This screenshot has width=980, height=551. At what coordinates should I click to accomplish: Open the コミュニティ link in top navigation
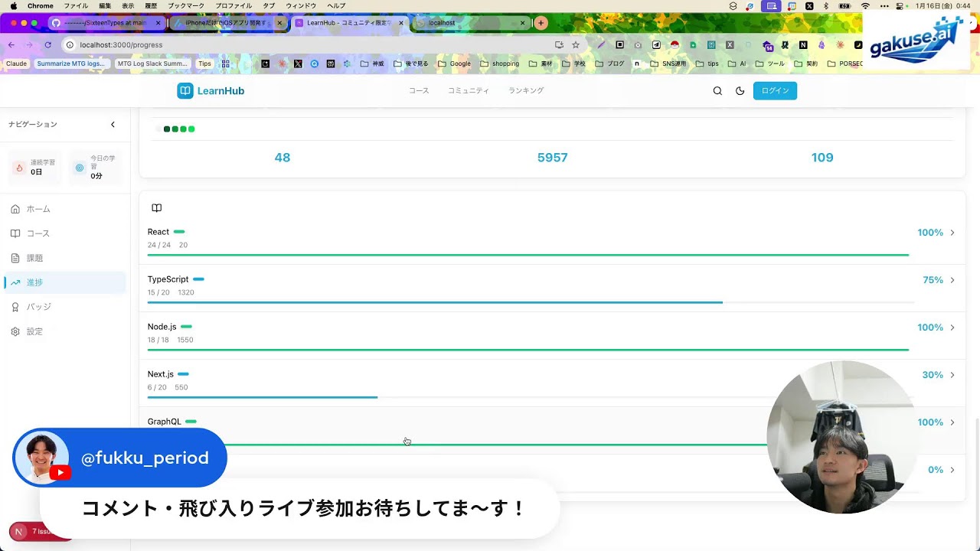(x=469, y=90)
